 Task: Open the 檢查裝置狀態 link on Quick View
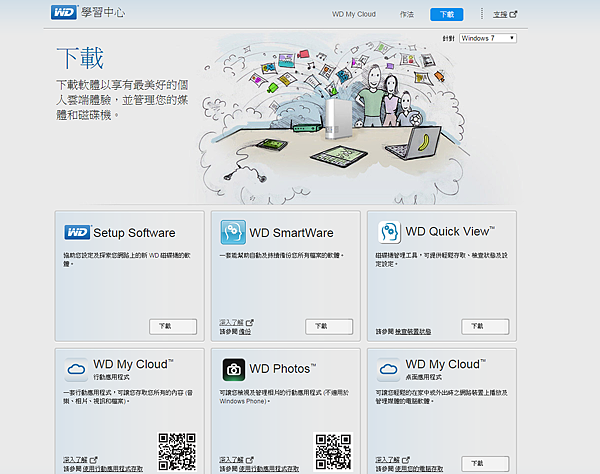[x=413, y=332]
